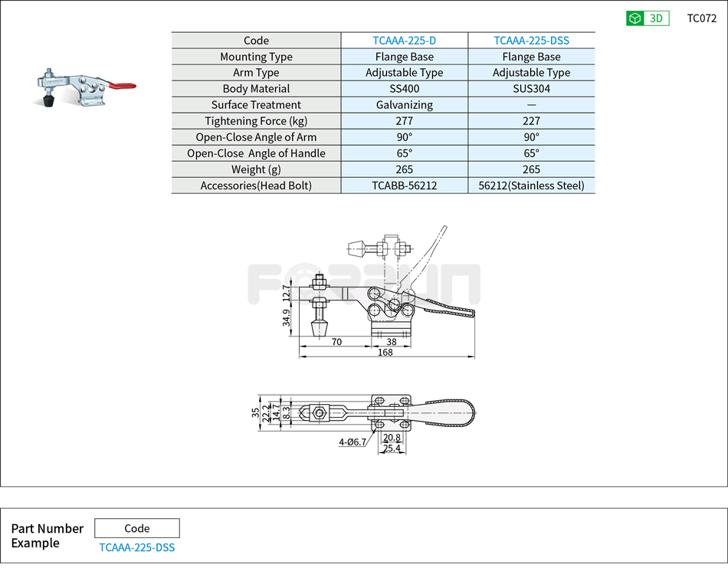Click the Code box in Part Number Example

(136, 528)
